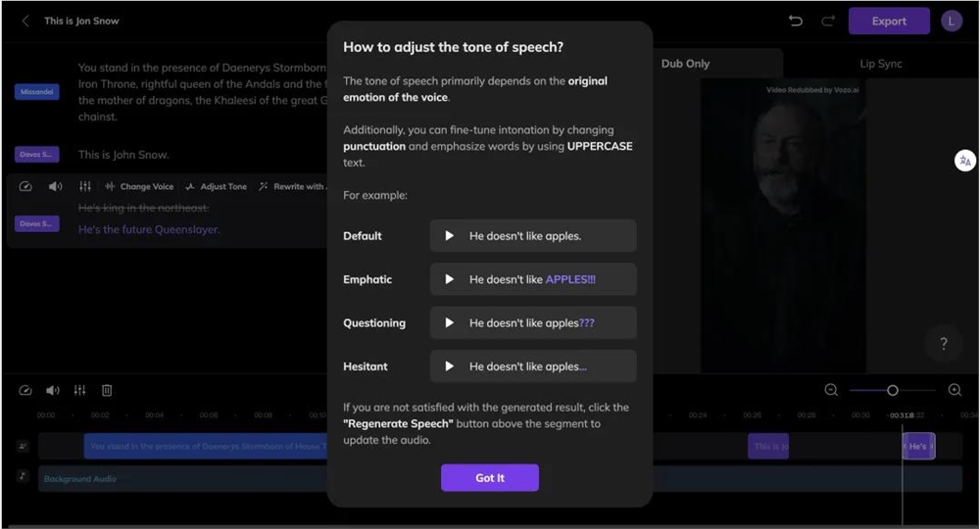The height and width of the screenshot is (529, 980).
Task: Play the Emphatic APPLES example
Action: pyautogui.click(x=449, y=279)
